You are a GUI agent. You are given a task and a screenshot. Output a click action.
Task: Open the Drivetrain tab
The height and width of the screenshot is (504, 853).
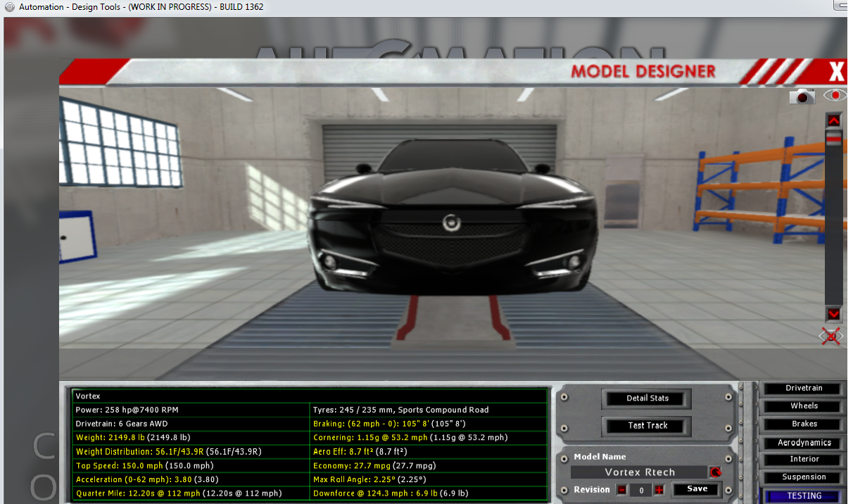(x=804, y=389)
